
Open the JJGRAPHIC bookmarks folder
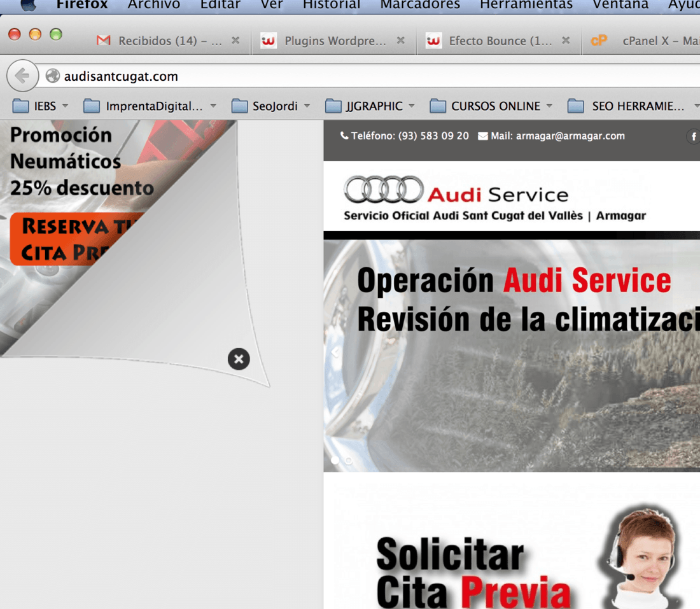[x=370, y=106]
